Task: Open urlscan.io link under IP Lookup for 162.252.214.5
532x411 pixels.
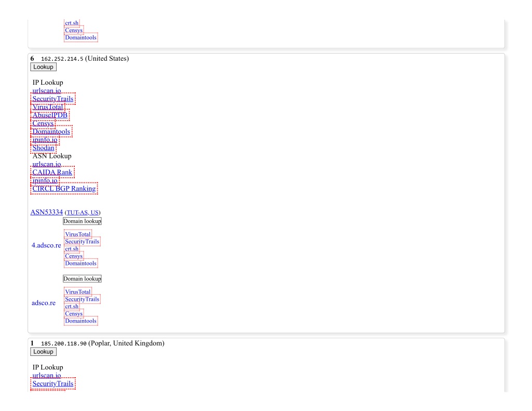Action: [47, 90]
